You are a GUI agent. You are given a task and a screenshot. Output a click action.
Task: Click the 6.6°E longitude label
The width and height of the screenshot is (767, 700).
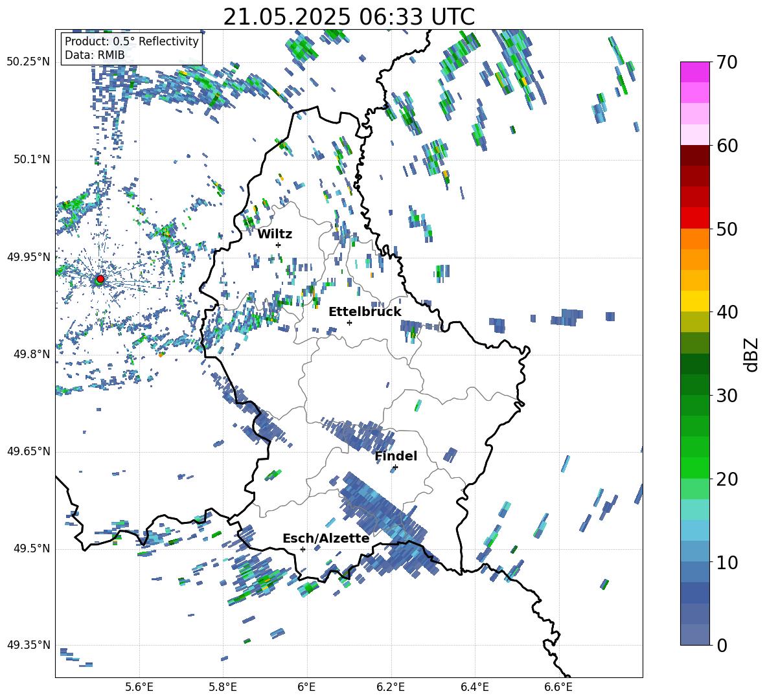[x=558, y=687]
